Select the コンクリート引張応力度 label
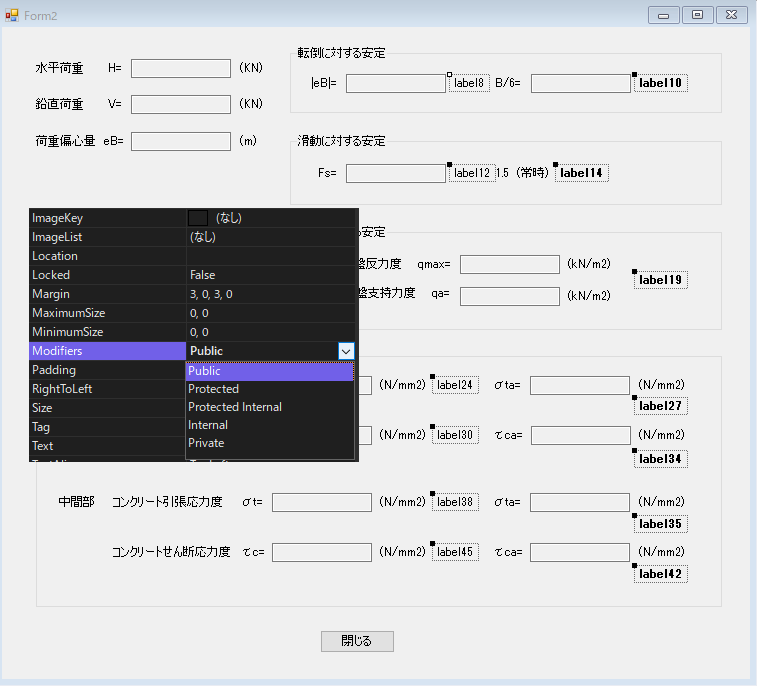The width and height of the screenshot is (757, 686). [167, 502]
